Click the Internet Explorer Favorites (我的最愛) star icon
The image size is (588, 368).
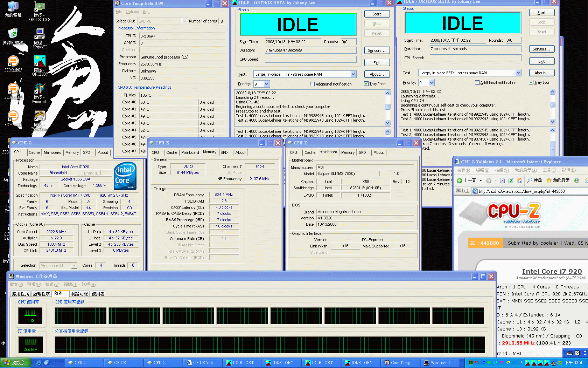click(549, 180)
